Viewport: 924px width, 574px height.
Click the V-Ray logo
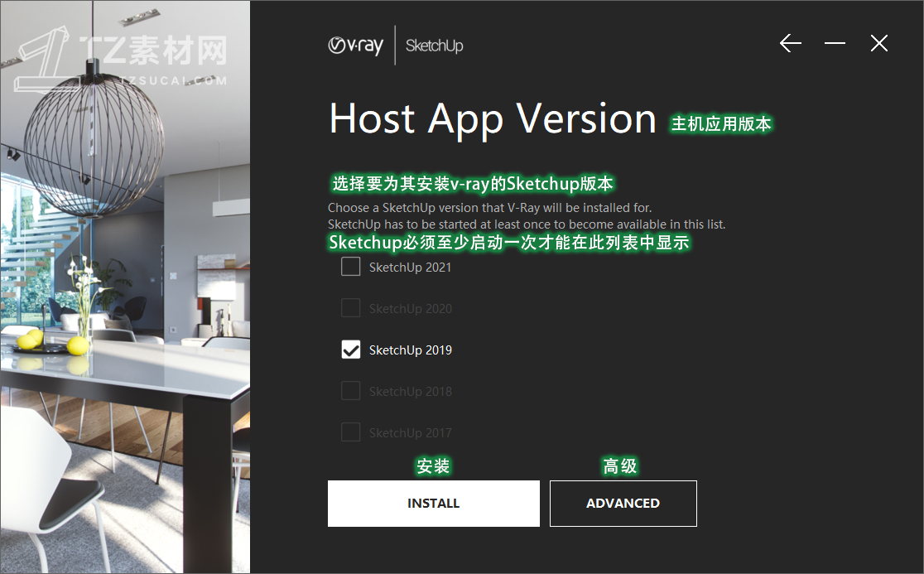(x=355, y=46)
